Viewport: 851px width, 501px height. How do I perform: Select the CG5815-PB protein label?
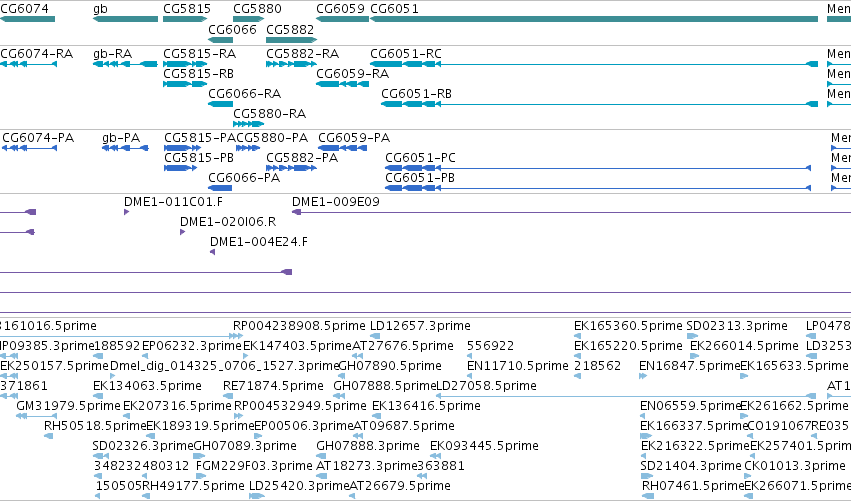point(199,158)
